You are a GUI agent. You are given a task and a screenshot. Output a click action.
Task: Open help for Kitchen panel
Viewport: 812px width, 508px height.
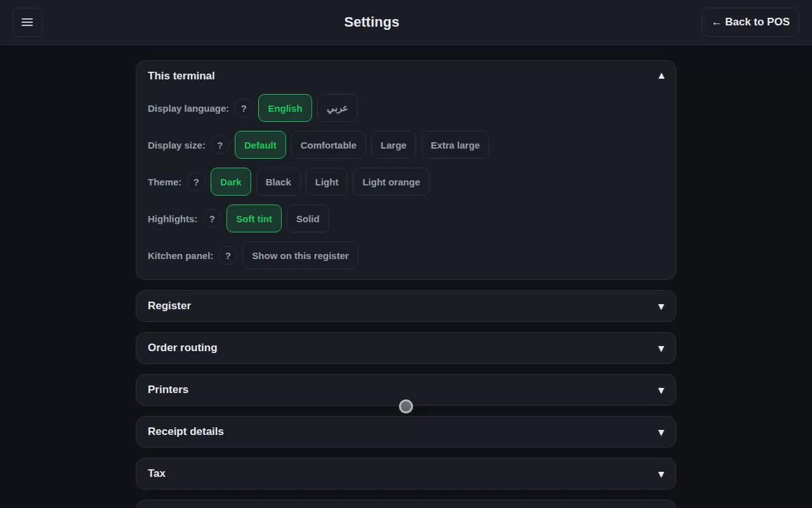228,255
